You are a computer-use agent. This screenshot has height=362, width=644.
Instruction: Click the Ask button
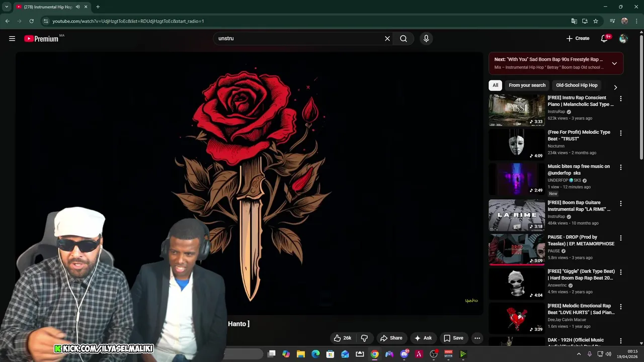pos(423,338)
